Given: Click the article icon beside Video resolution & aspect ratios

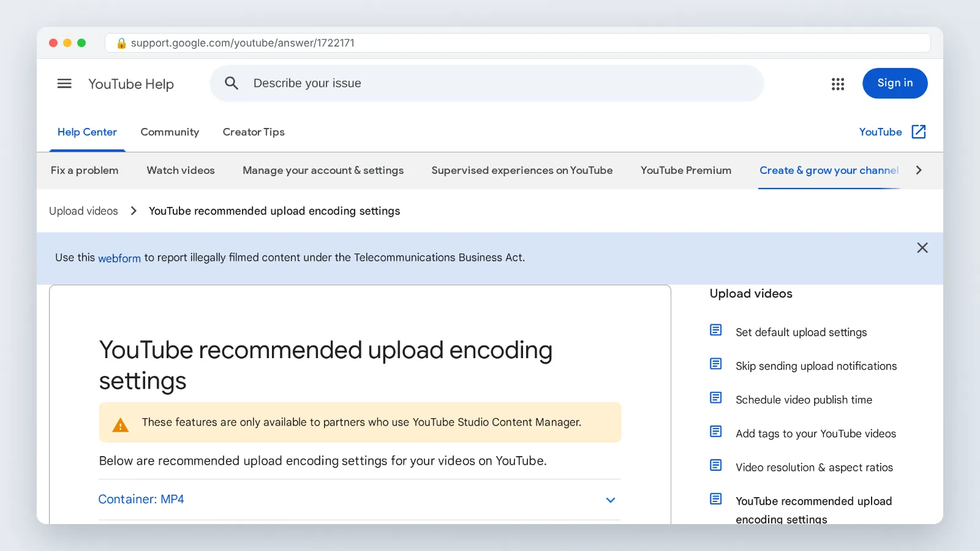Looking at the screenshot, I should click(x=715, y=465).
